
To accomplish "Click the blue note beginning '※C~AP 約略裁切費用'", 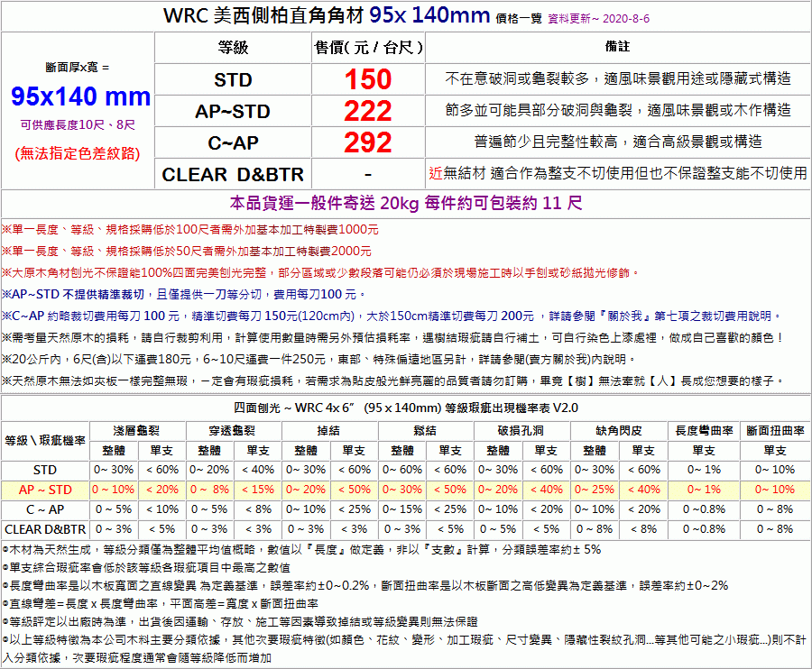I will point(392,316).
